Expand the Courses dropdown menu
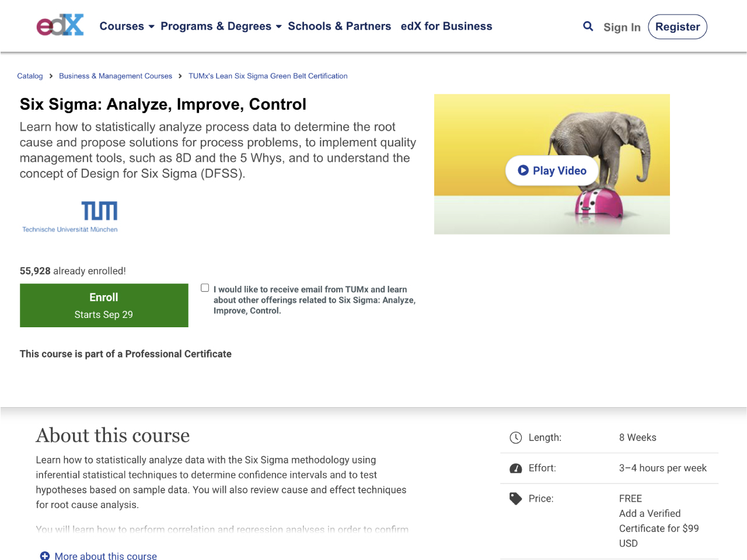 (127, 26)
